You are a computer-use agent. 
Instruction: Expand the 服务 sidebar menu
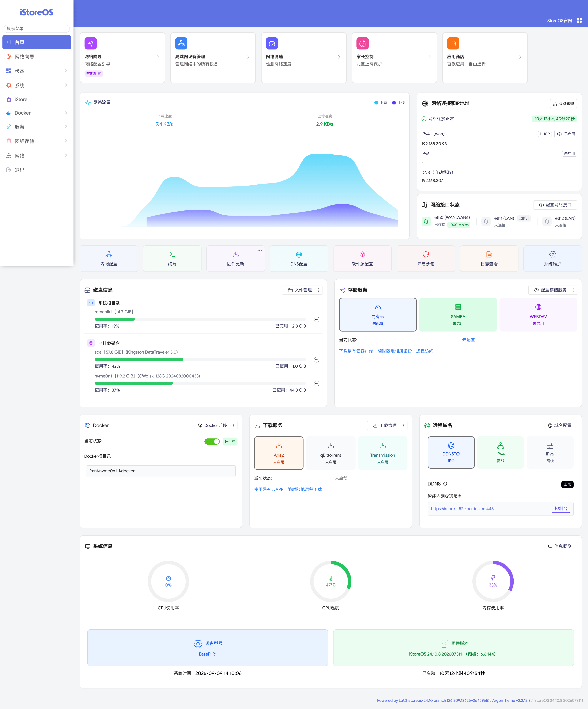tap(37, 127)
